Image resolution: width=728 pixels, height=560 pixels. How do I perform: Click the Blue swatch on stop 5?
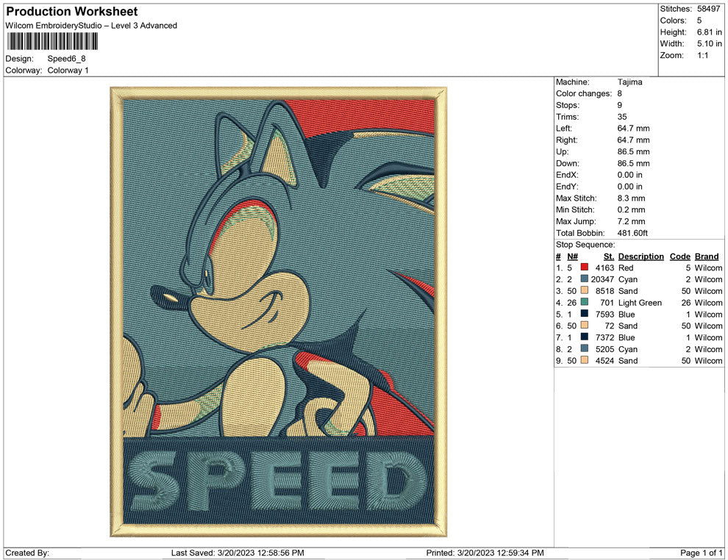click(585, 314)
